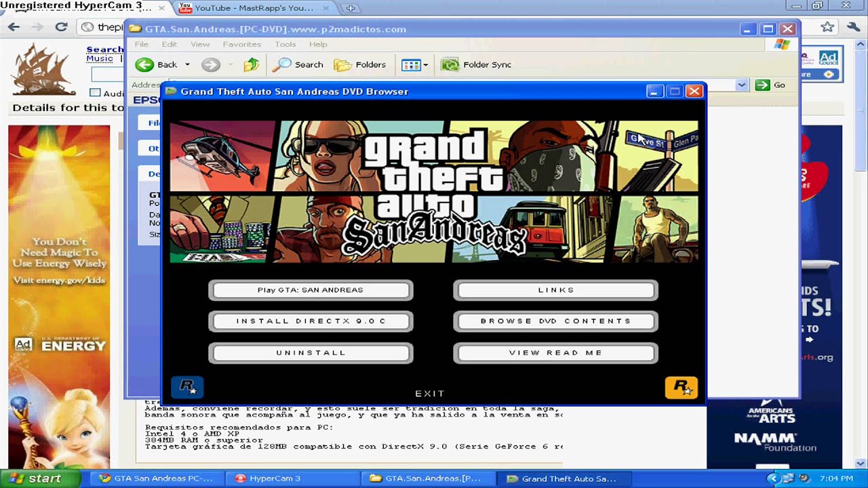Viewport: 868px width, 488px height.
Task: Toggle the Folders pane button
Action: point(360,64)
